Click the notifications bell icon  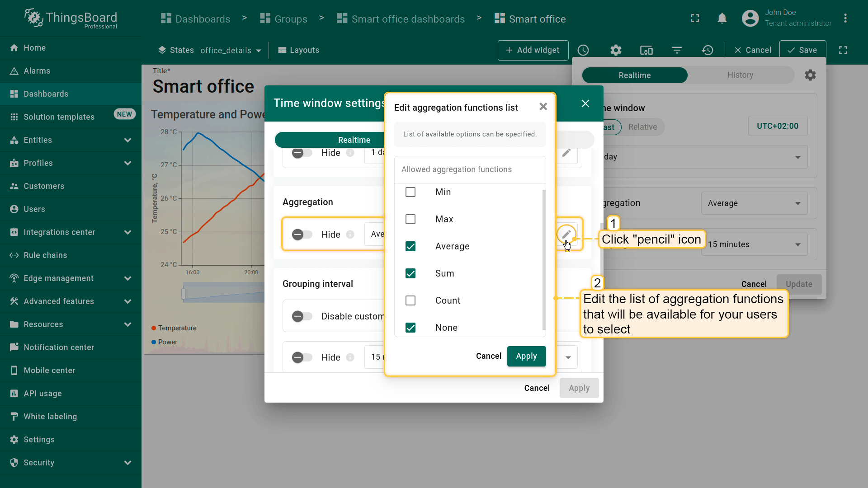click(722, 19)
